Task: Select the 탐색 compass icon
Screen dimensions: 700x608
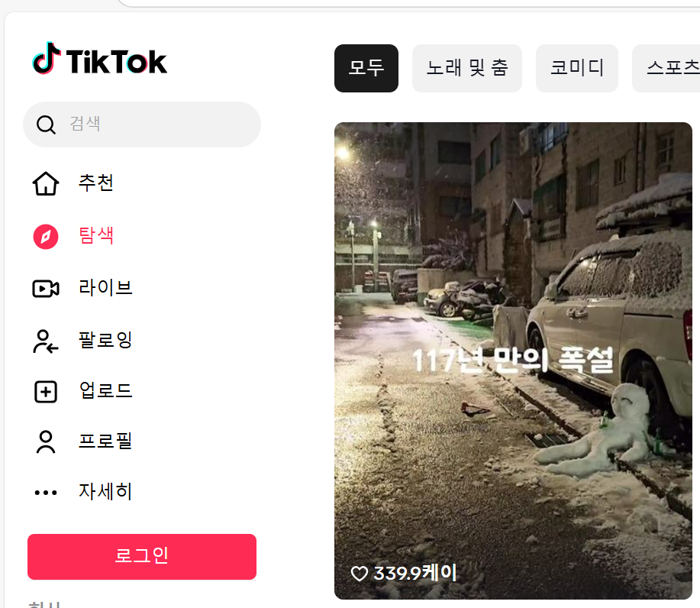Action: click(x=46, y=236)
